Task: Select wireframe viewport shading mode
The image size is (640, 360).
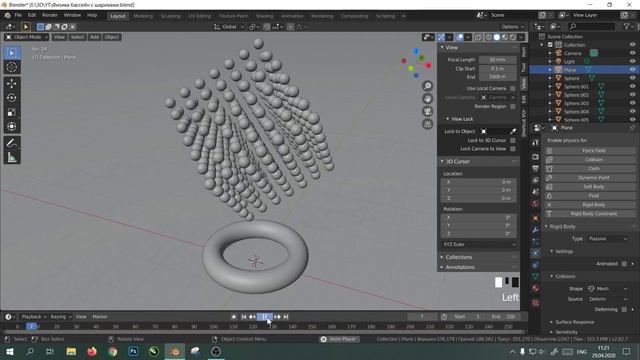Action: 489,37
